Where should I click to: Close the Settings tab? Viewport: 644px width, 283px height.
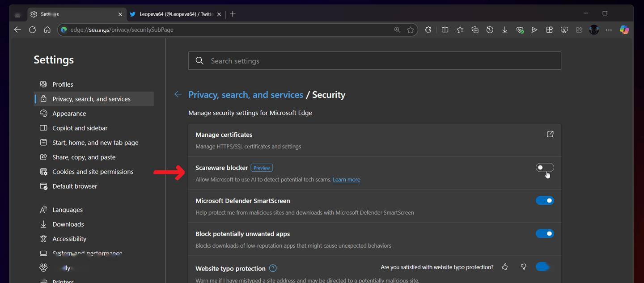(x=120, y=14)
